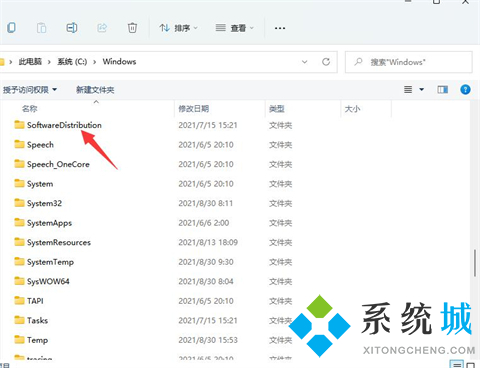The width and height of the screenshot is (480, 368).
Task: Open the 查看 view dropdown
Action: click(x=235, y=28)
